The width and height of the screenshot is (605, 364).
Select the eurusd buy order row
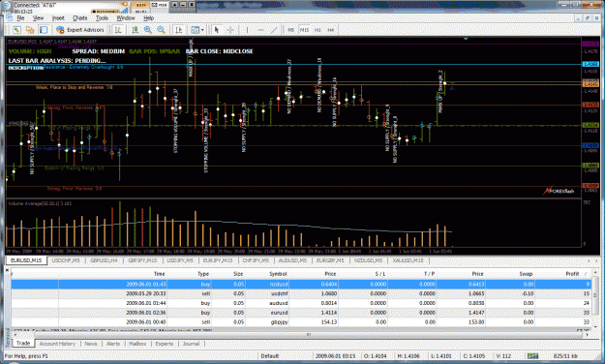(301, 313)
